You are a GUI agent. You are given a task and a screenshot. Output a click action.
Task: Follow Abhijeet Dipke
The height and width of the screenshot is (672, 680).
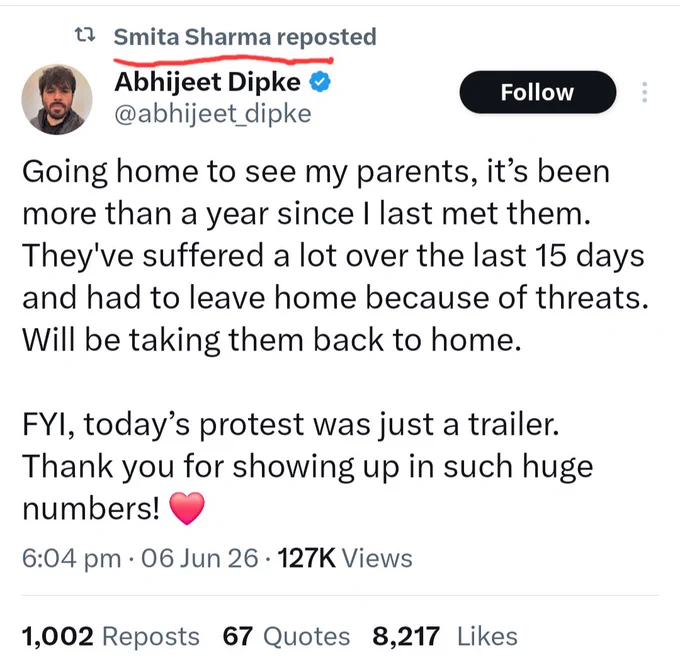coord(537,92)
